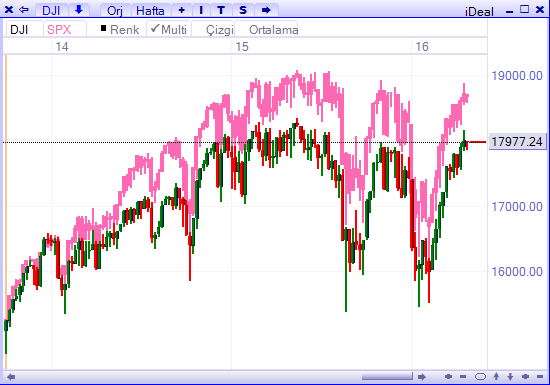The width and height of the screenshot is (550, 385).
Task: Click the 16 date label on the time axis
Action: pyautogui.click(x=422, y=47)
